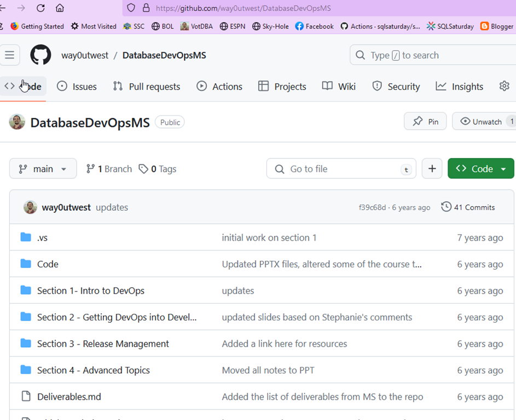Switch to the Pull requests tab
The height and width of the screenshot is (420, 516).
coord(147,86)
